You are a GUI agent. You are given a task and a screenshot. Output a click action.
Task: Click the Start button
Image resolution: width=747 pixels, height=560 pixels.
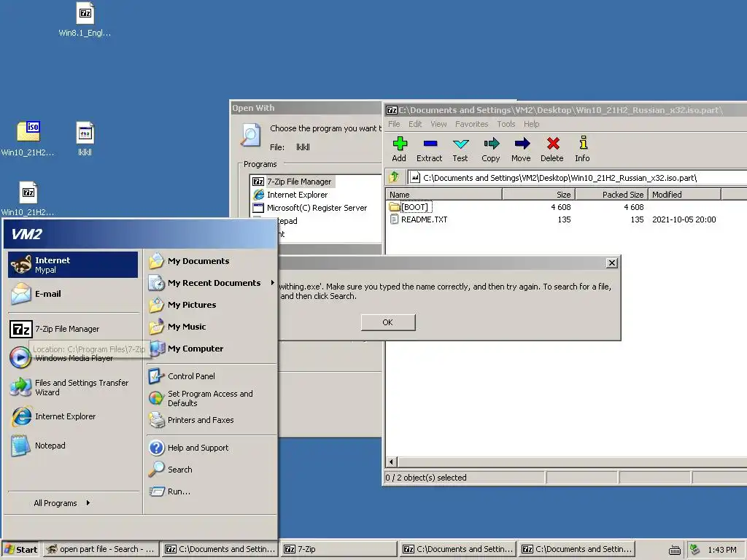[x=21, y=549]
